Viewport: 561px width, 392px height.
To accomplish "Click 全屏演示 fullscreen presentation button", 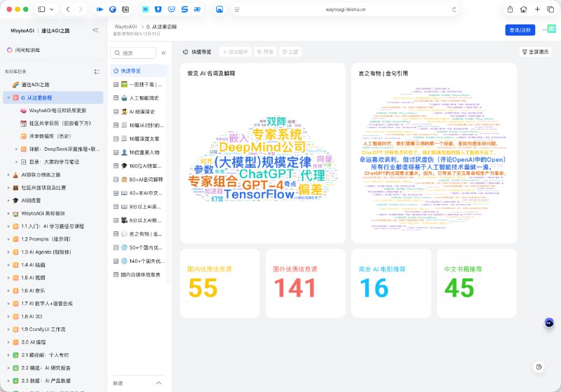I will [535, 52].
